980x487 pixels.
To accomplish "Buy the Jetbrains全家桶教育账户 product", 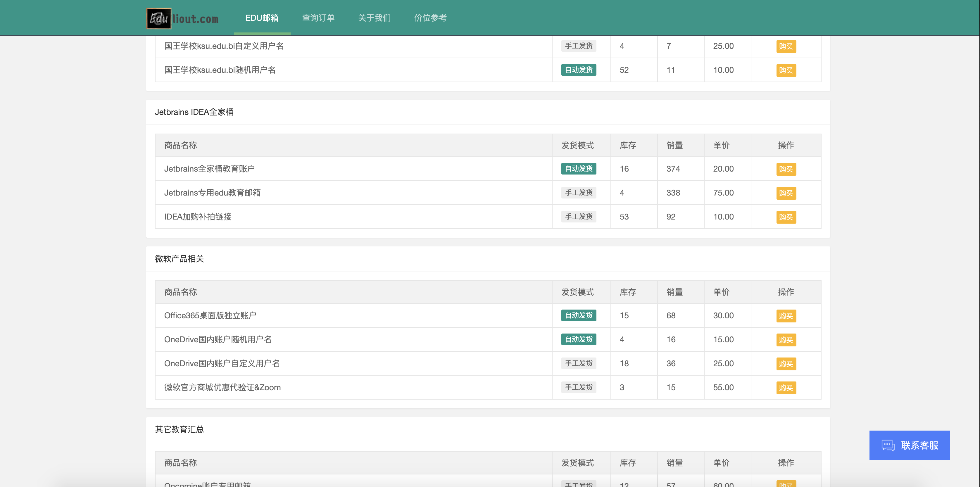I will pyautogui.click(x=786, y=169).
